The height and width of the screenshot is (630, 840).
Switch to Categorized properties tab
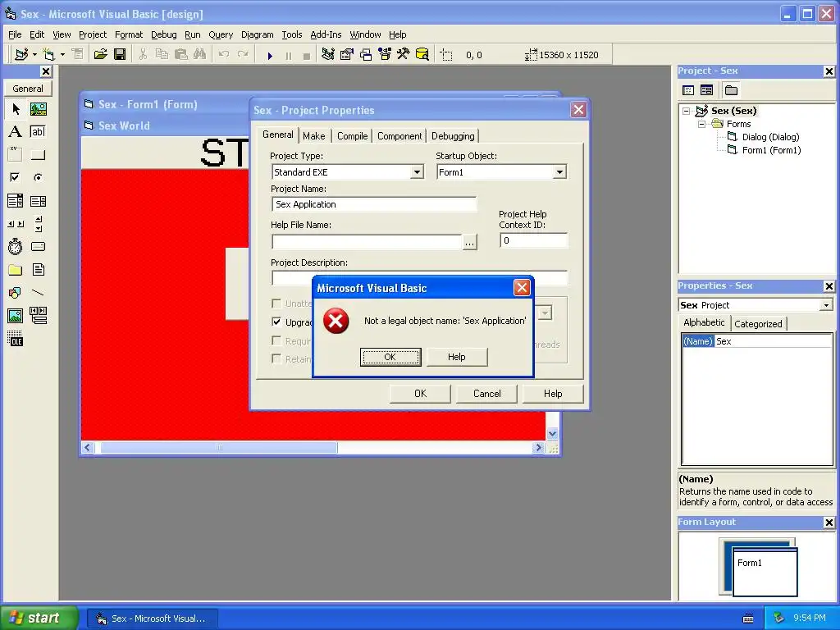pyautogui.click(x=758, y=323)
